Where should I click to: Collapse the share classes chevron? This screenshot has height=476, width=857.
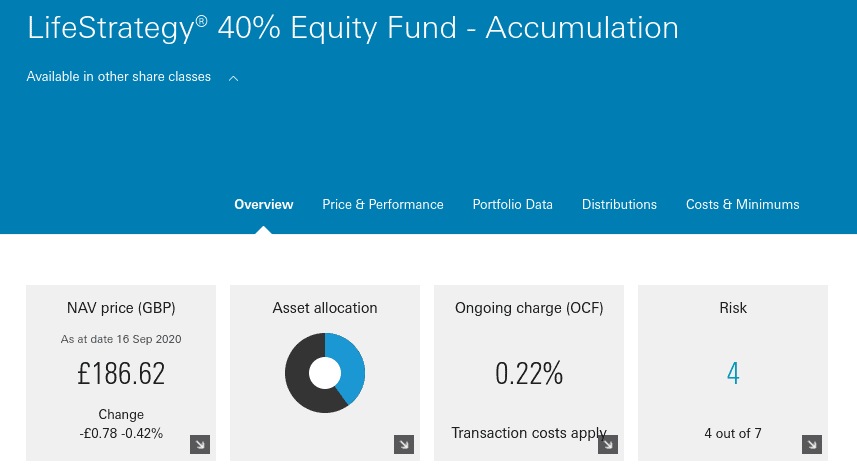[x=233, y=78]
